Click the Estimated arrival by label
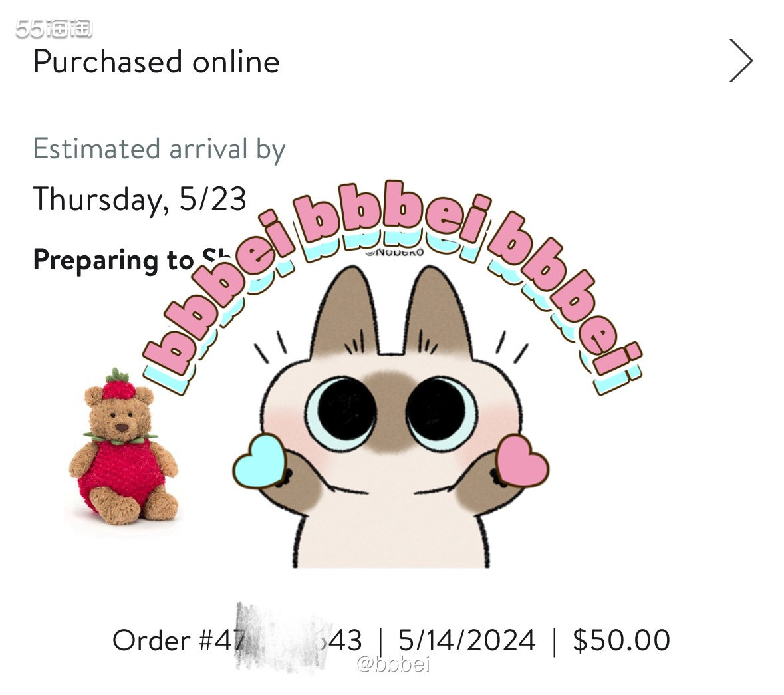This screenshot has width=784, height=695. tap(160, 149)
